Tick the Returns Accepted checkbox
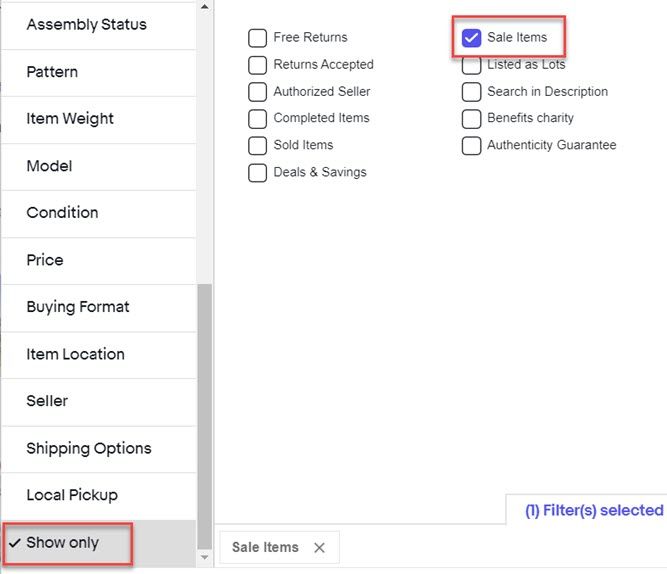Viewport: 667px width, 574px height. 257,65
